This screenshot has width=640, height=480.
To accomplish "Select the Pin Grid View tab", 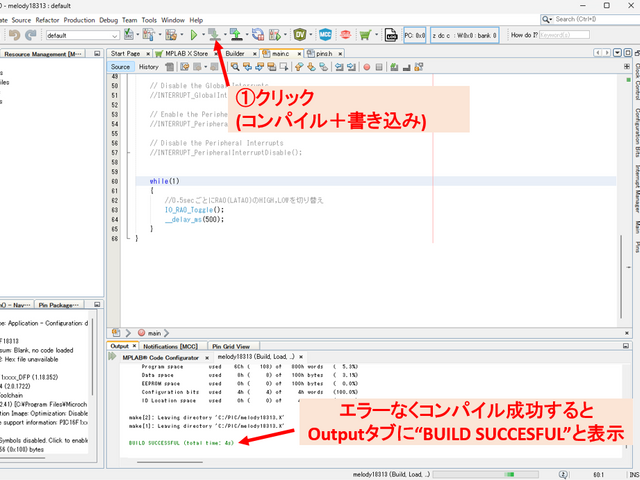I will (x=231, y=346).
